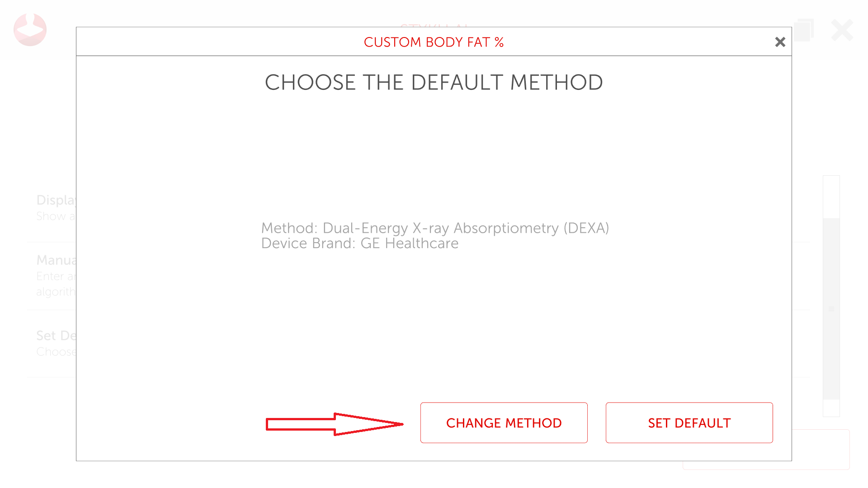Screen dimensions: 868x488
Task: Click the CHANGE METHOD button
Action: pos(504,423)
